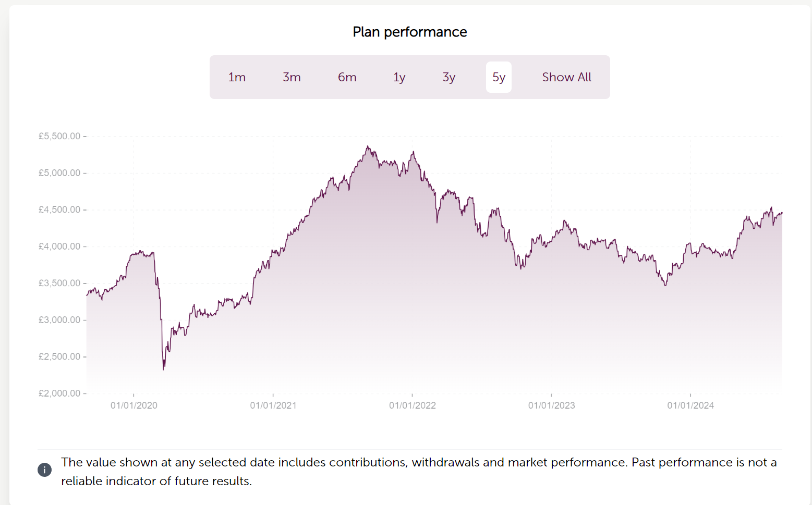Click the 01/01/2024 date marker
Image resolution: width=812 pixels, height=505 pixels.
[x=690, y=405]
